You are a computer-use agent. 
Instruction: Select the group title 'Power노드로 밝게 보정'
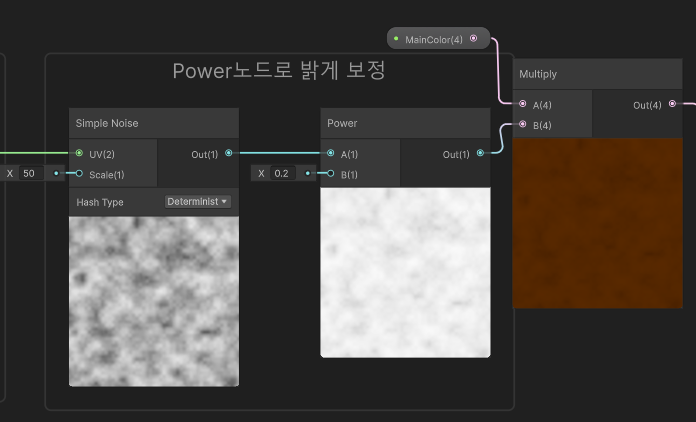(x=279, y=71)
